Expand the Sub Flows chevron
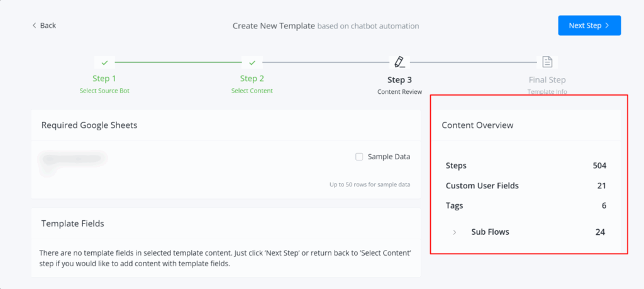Image resolution: width=644 pixels, height=289 pixels. pos(455,232)
